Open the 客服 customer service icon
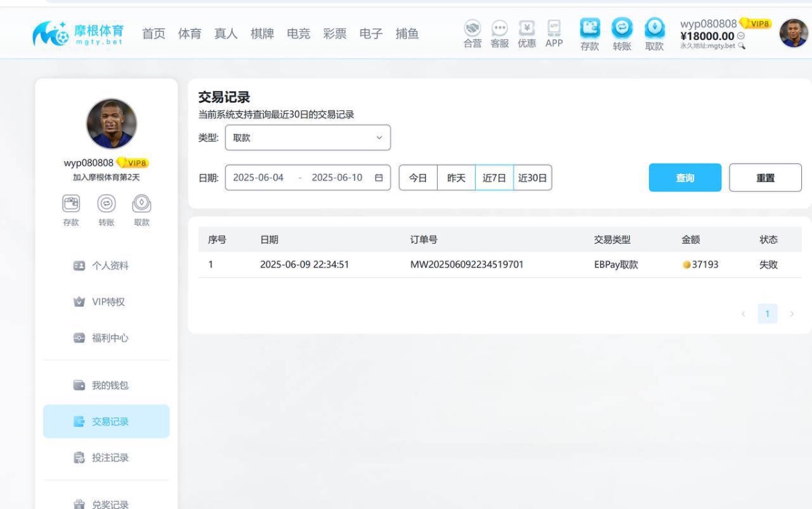812x509 pixels. pos(499,32)
